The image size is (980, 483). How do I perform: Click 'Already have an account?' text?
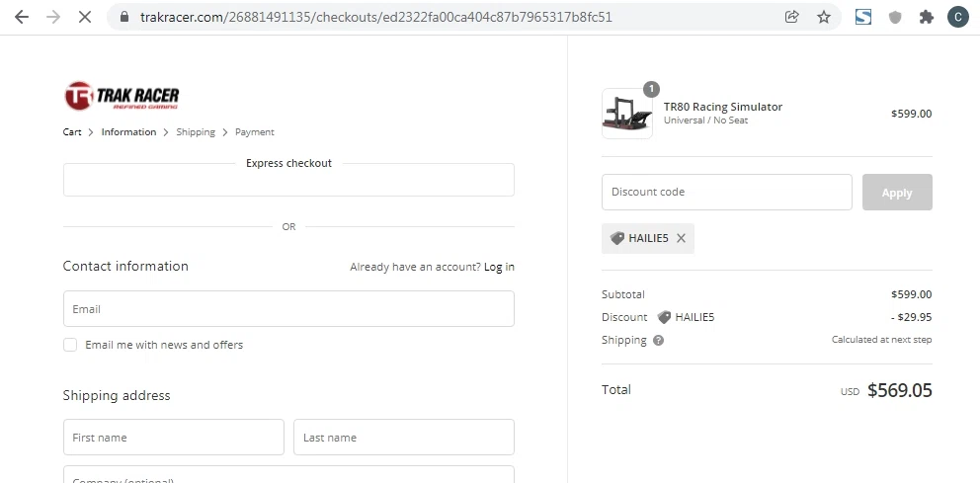point(416,267)
